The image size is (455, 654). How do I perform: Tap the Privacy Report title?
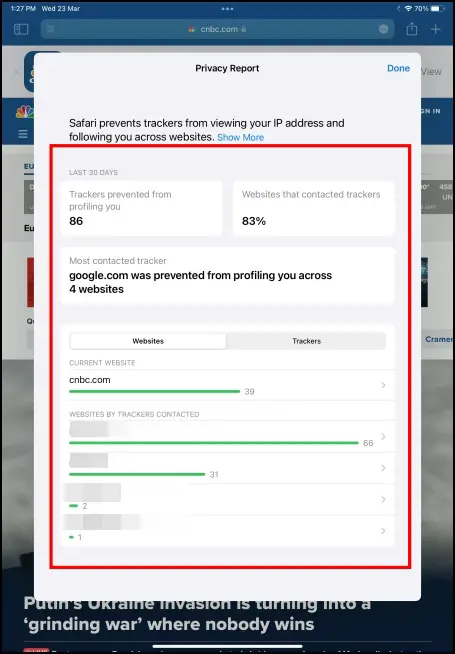[227, 68]
